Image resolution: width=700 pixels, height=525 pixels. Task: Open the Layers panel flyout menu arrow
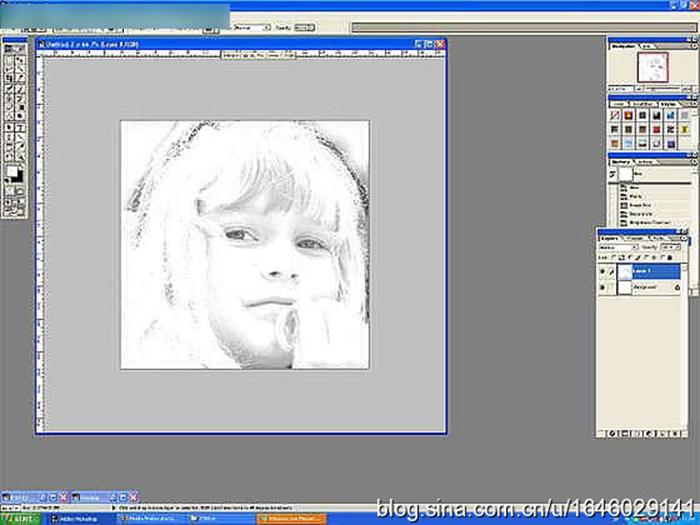683,238
